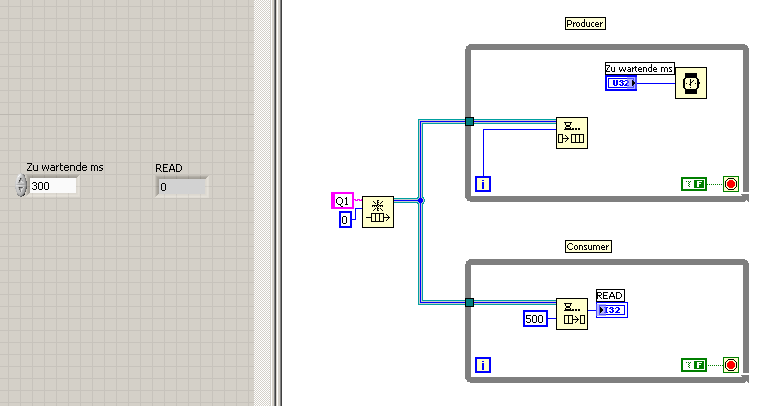The width and height of the screenshot is (770, 406).
Task: Click the Zu wartende ms numeric input field
Action: 53,186
